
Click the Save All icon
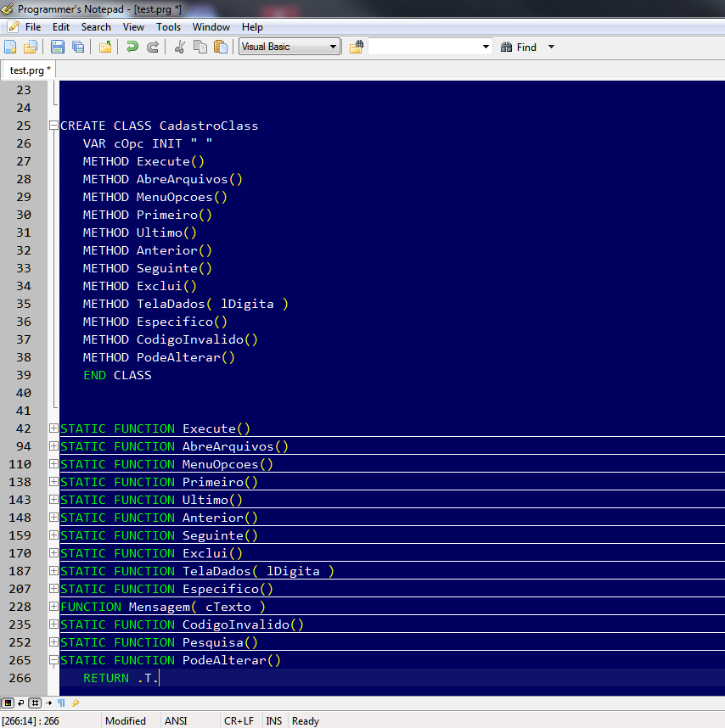(x=78, y=47)
